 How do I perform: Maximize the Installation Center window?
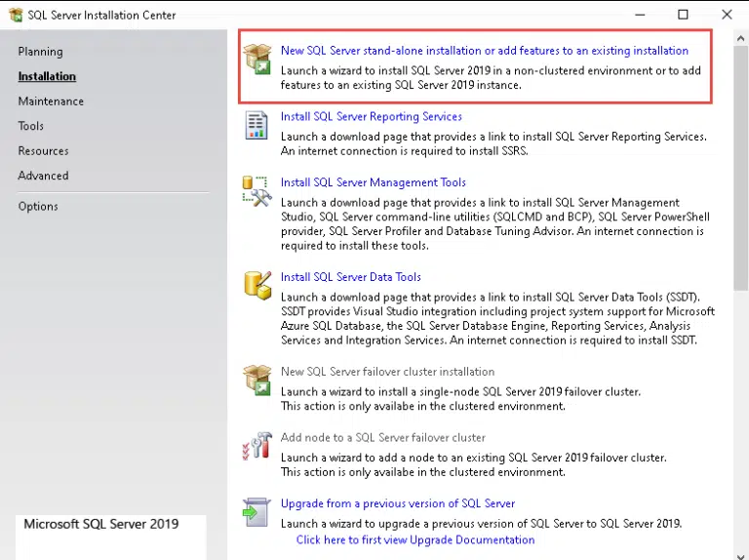(683, 15)
